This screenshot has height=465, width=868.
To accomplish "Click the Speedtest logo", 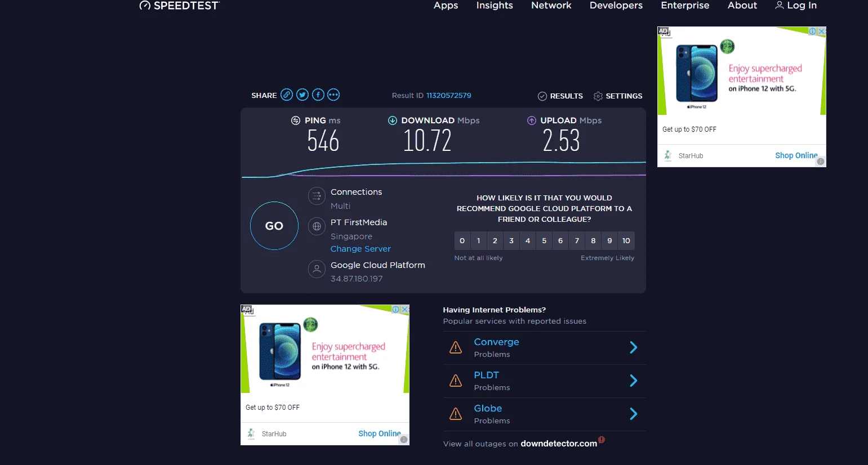I will (x=179, y=6).
